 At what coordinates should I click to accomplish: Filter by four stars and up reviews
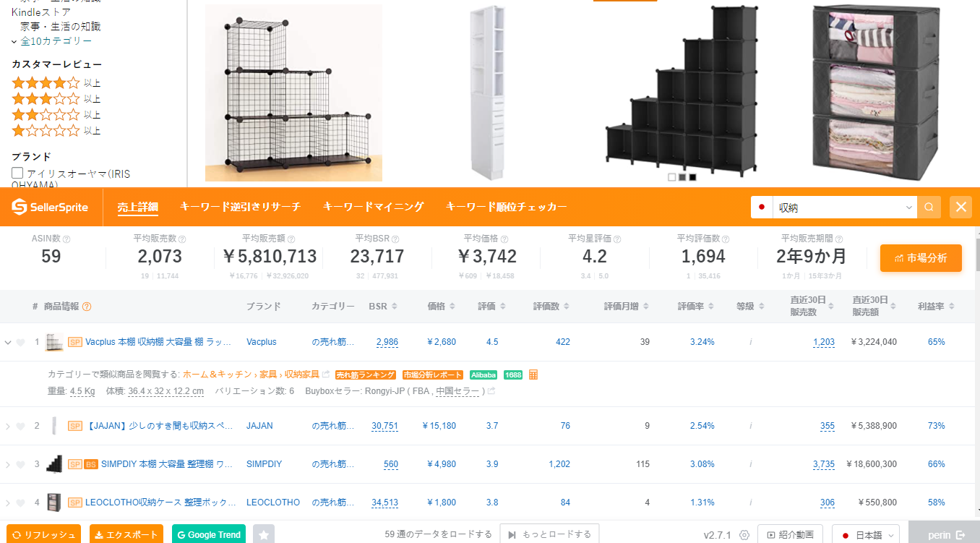pos(56,82)
